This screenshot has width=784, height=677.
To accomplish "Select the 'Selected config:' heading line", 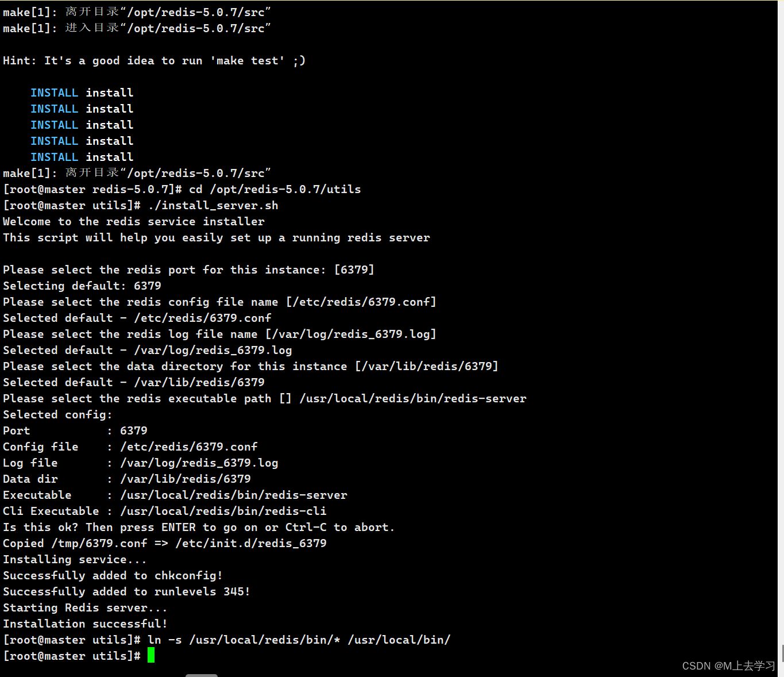I will pos(57,414).
